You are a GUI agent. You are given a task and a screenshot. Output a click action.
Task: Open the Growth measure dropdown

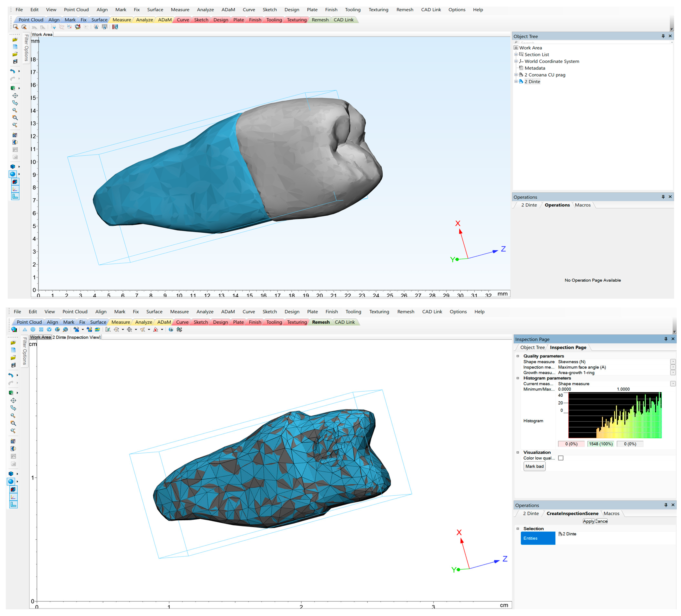673,373
